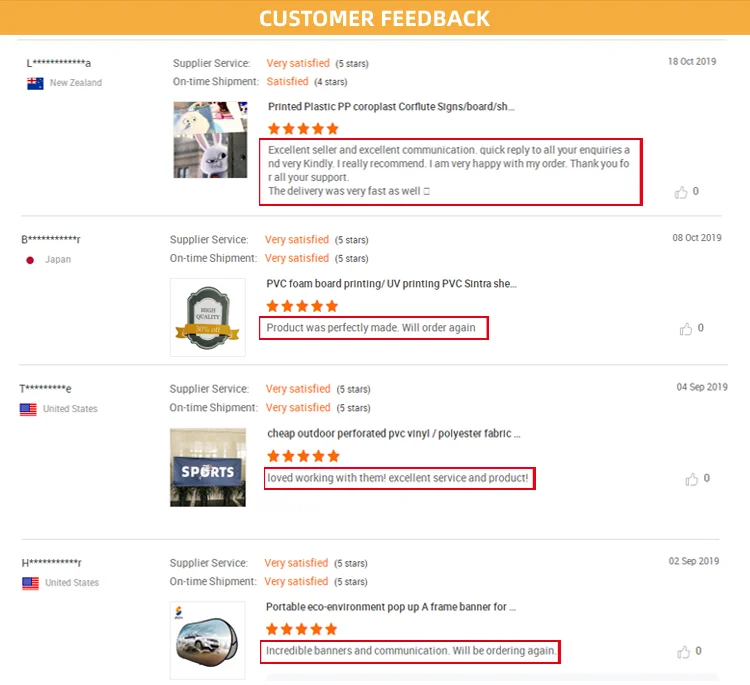The height and width of the screenshot is (685, 750).
Task: Click the 'New Zealand' country label
Action: tap(76, 83)
